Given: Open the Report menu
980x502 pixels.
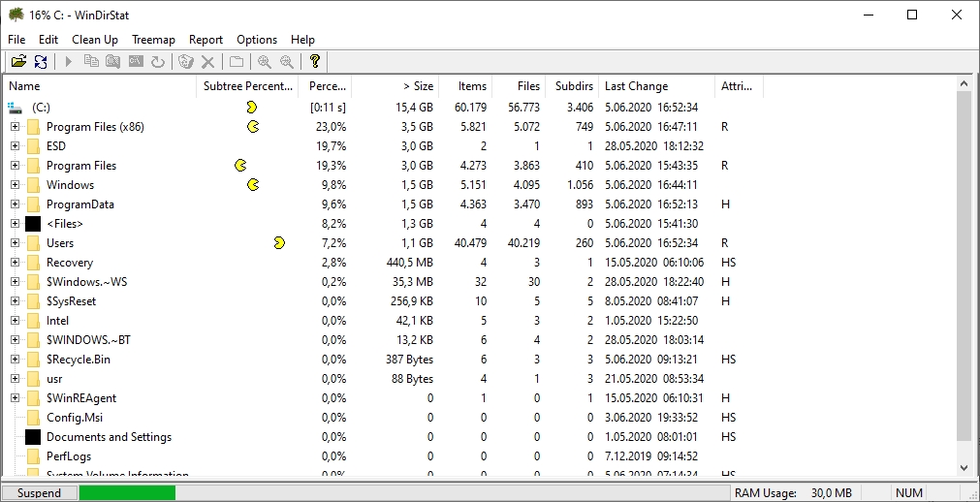Looking at the screenshot, I should click(205, 40).
